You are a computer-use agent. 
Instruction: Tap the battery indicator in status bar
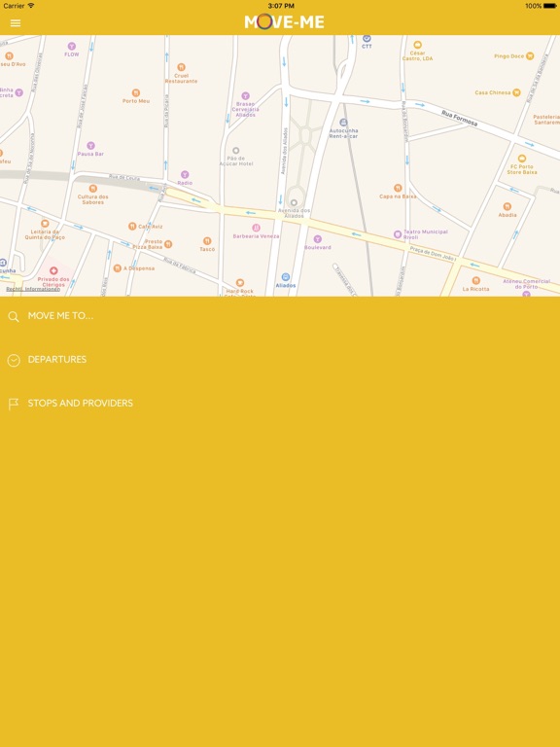pyautogui.click(x=549, y=6)
